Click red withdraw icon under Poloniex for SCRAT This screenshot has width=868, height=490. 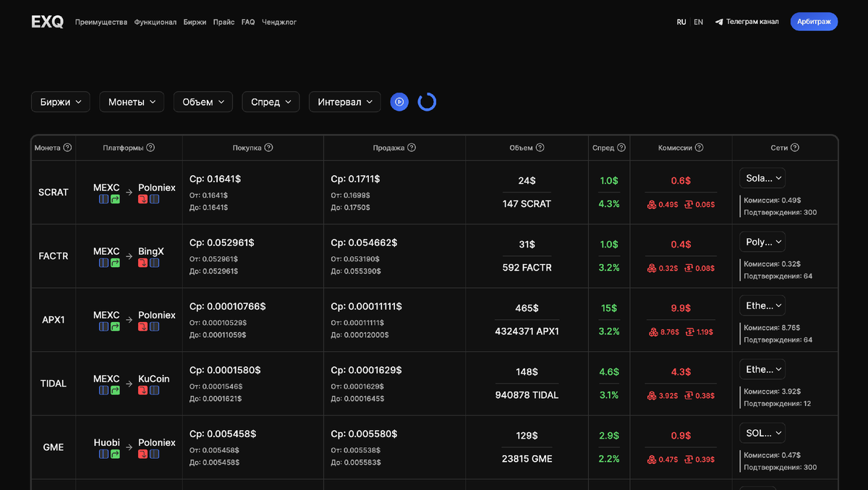point(143,198)
